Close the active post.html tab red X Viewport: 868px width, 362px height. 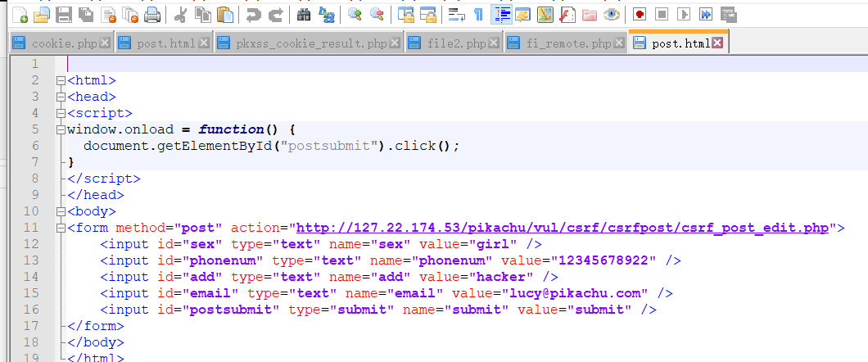[717, 43]
